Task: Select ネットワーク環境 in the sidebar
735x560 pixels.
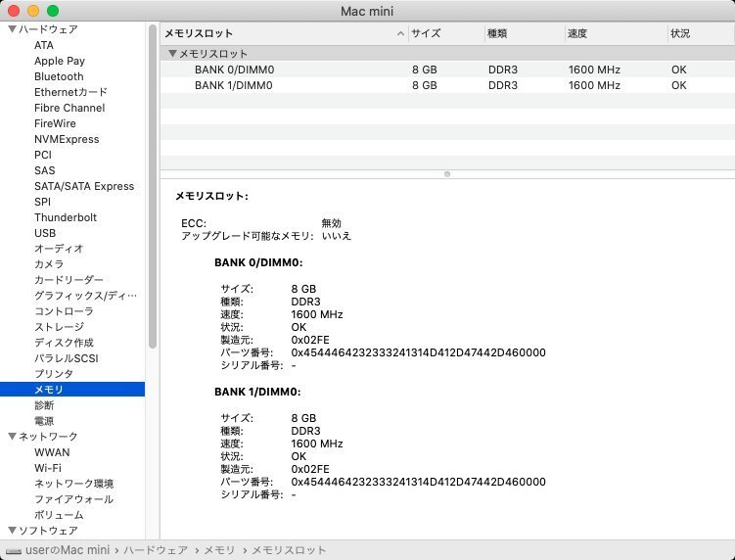Action: point(73,484)
